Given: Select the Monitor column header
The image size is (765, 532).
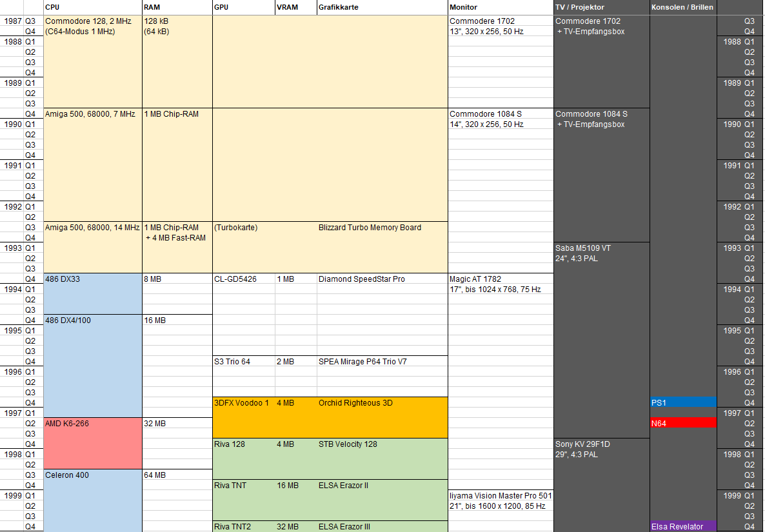Looking at the screenshot, I should [x=501, y=7].
